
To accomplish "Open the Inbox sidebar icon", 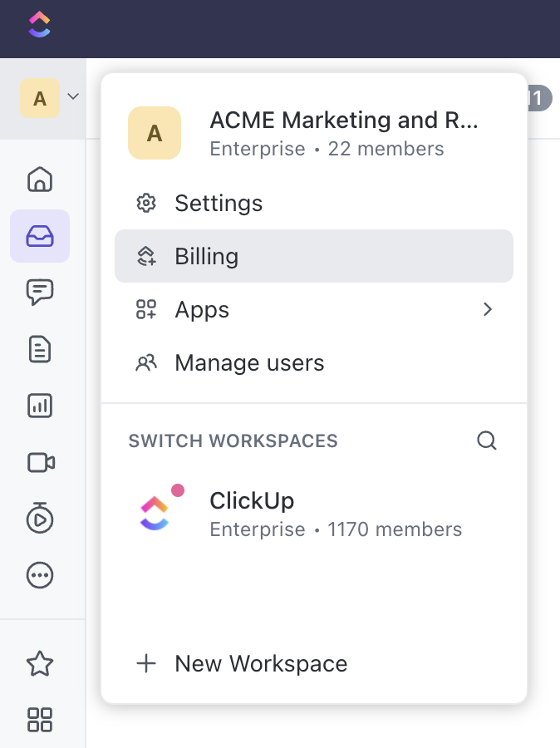I will (x=40, y=237).
